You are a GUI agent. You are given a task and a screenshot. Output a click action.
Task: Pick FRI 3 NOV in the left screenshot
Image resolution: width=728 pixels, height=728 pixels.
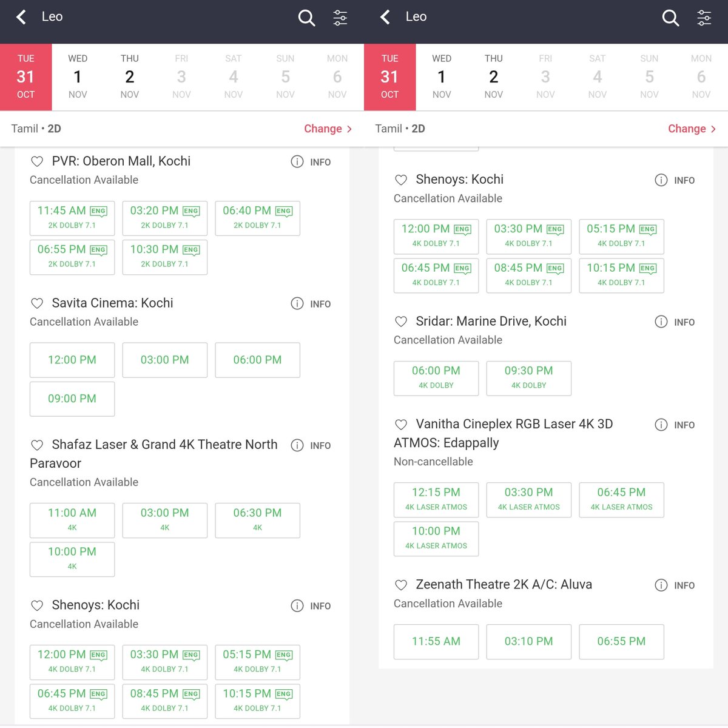(181, 77)
